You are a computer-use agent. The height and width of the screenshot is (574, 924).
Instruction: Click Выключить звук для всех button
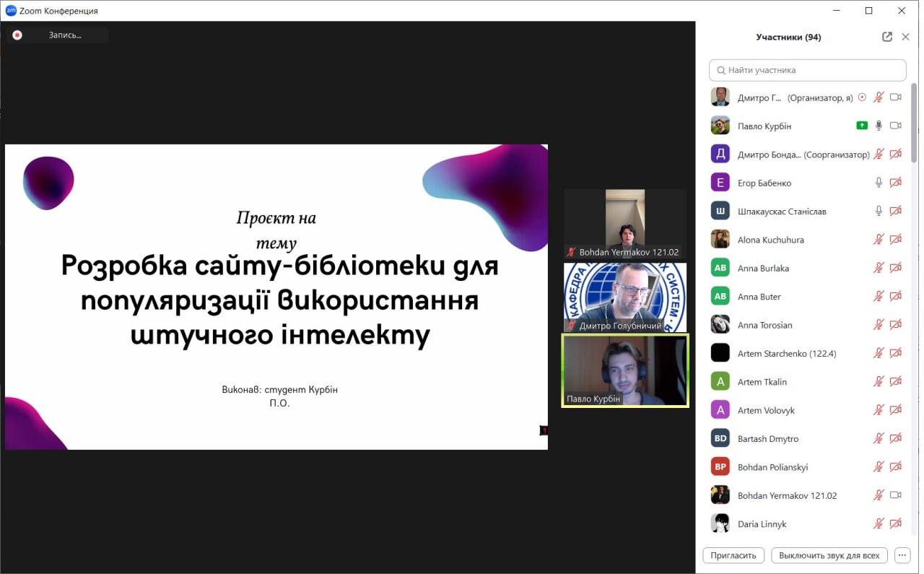point(829,555)
